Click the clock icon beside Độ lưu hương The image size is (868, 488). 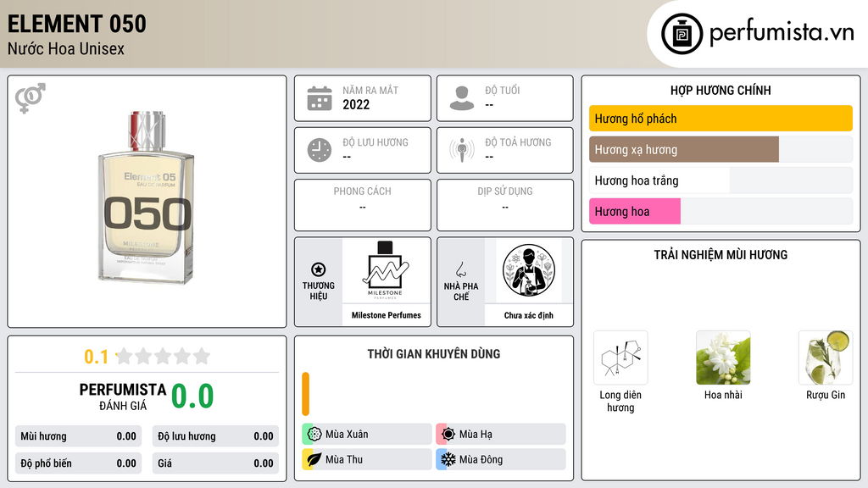tap(320, 150)
